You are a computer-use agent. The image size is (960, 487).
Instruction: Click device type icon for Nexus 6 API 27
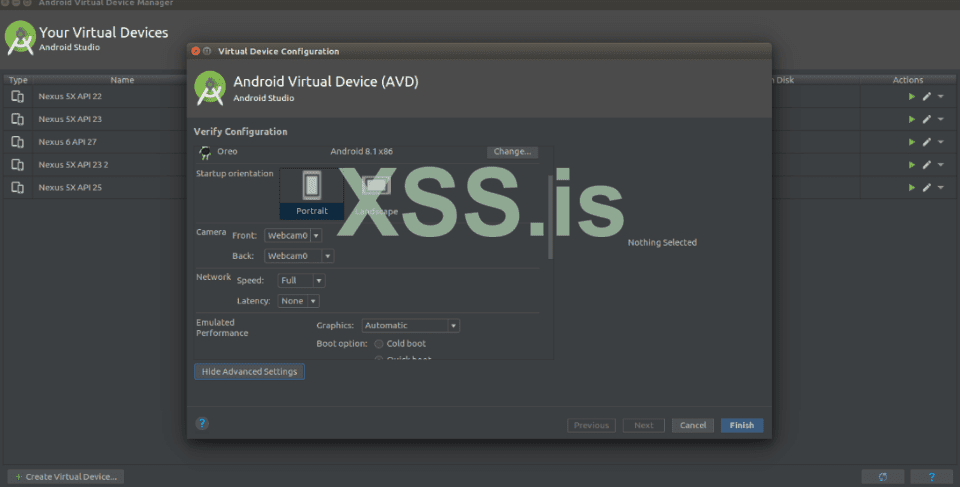[x=17, y=142]
